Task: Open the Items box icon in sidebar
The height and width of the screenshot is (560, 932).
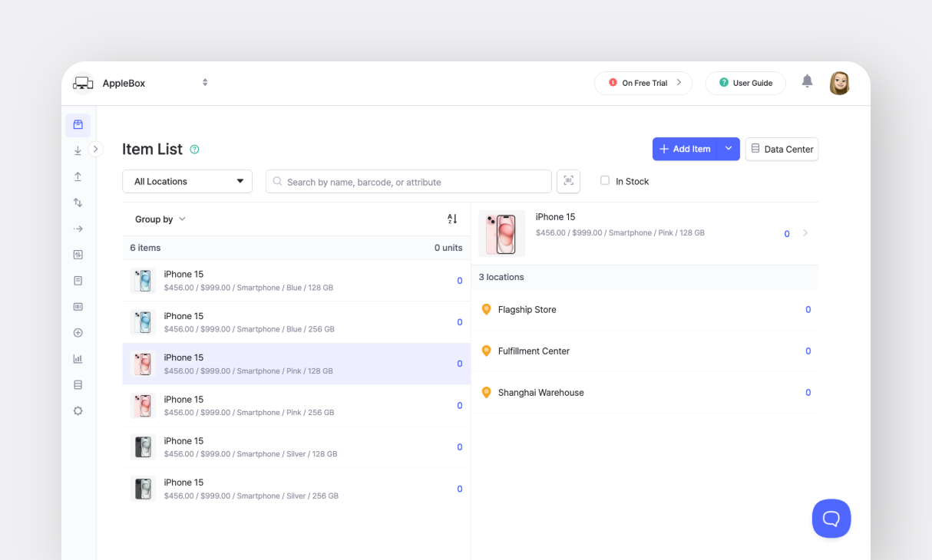Action: click(78, 124)
